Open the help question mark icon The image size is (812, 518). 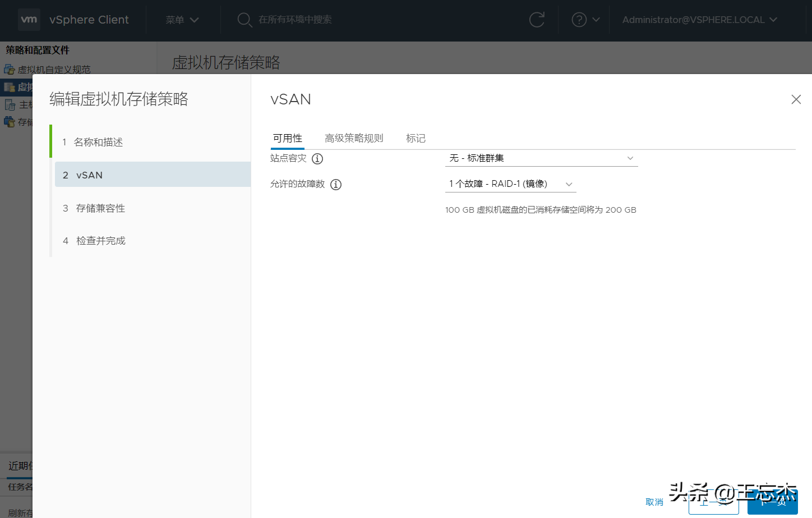pyautogui.click(x=579, y=20)
